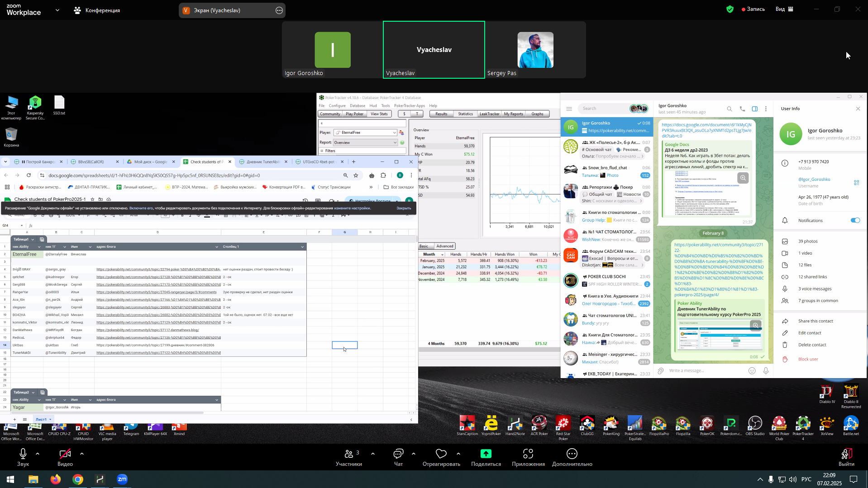
Task: Switch to PokerTracker Statistics tab
Action: click(465, 114)
